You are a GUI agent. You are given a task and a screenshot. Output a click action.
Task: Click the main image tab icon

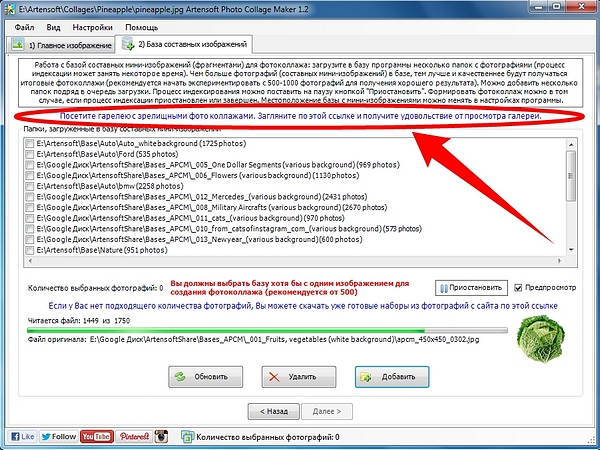[x=17, y=44]
